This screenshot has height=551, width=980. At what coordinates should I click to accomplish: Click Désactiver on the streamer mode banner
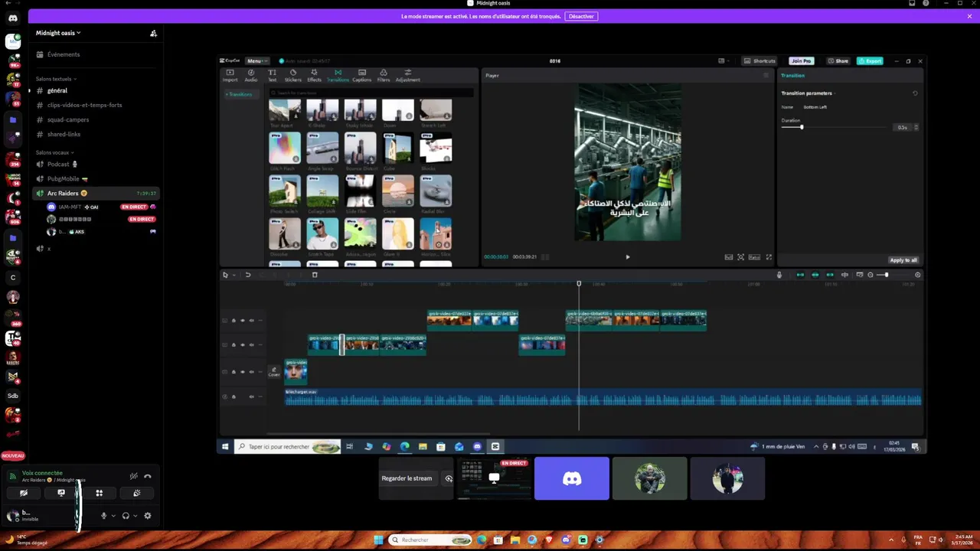tap(581, 16)
